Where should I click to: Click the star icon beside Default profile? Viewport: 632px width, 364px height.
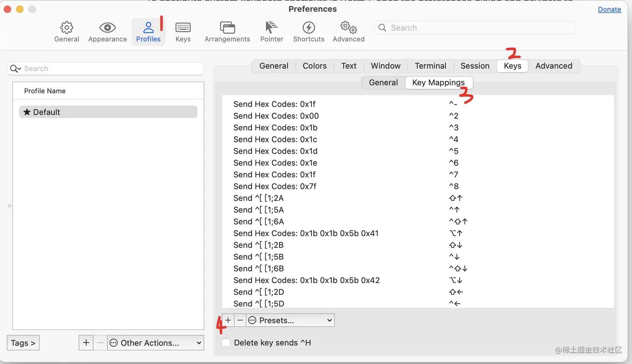tap(27, 112)
